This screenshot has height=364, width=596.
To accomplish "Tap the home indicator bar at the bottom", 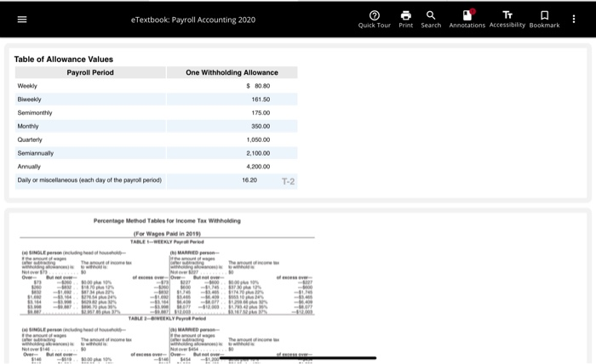I will coord(298,358).
